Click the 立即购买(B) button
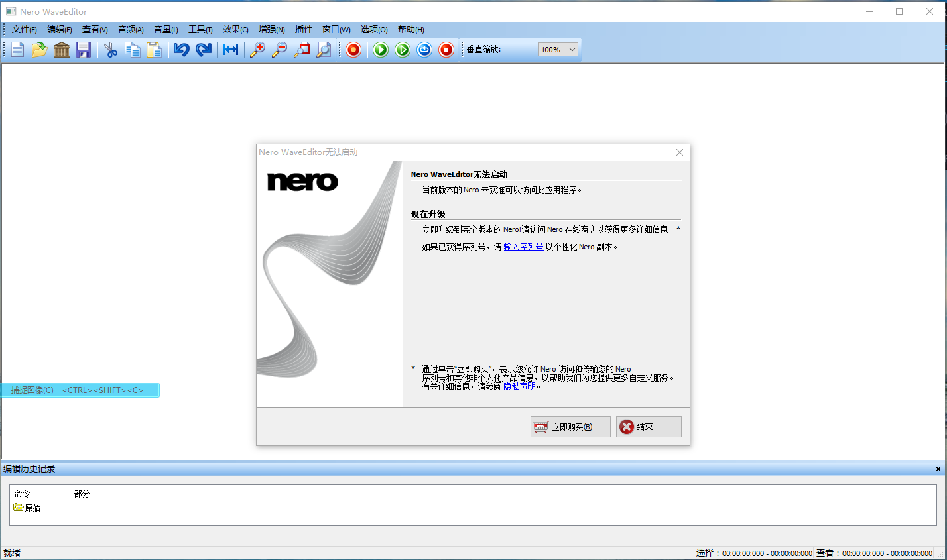 click(570, 427)
